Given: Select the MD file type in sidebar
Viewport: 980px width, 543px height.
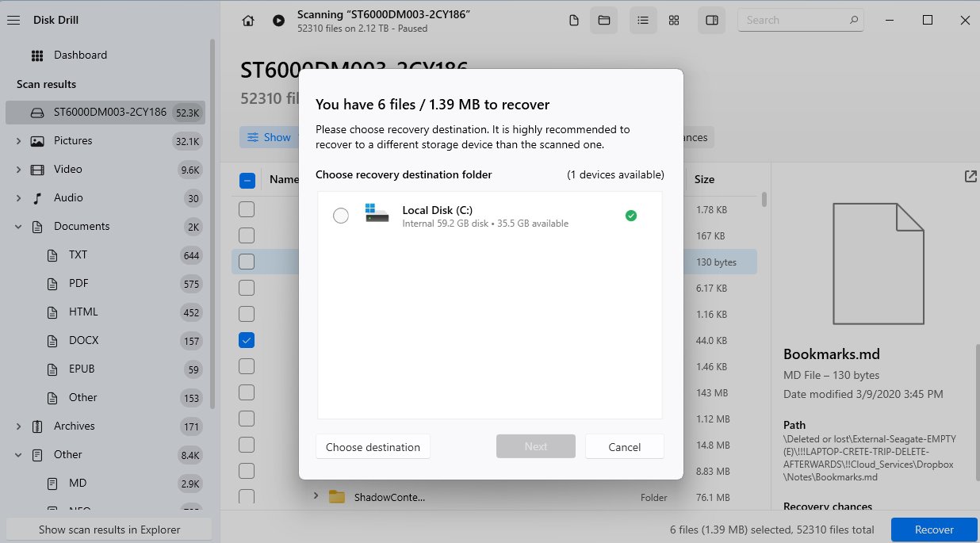Looking at the screenshot, I should point(105,484).
